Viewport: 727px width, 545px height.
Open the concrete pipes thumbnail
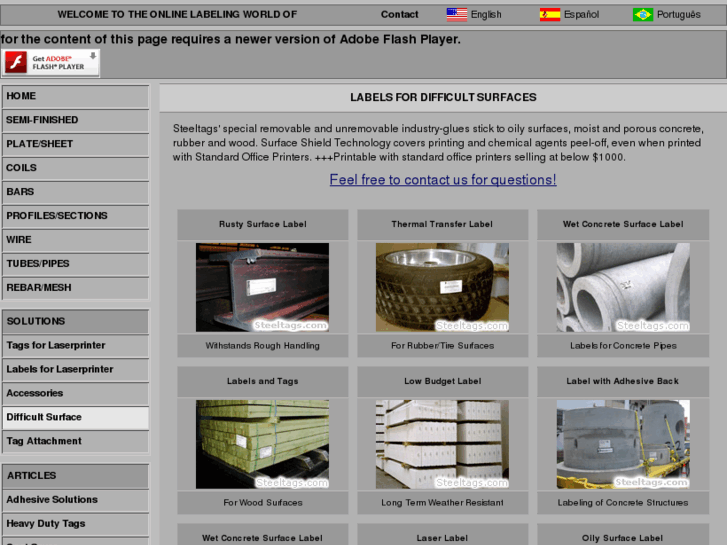(x=623, y=287)
